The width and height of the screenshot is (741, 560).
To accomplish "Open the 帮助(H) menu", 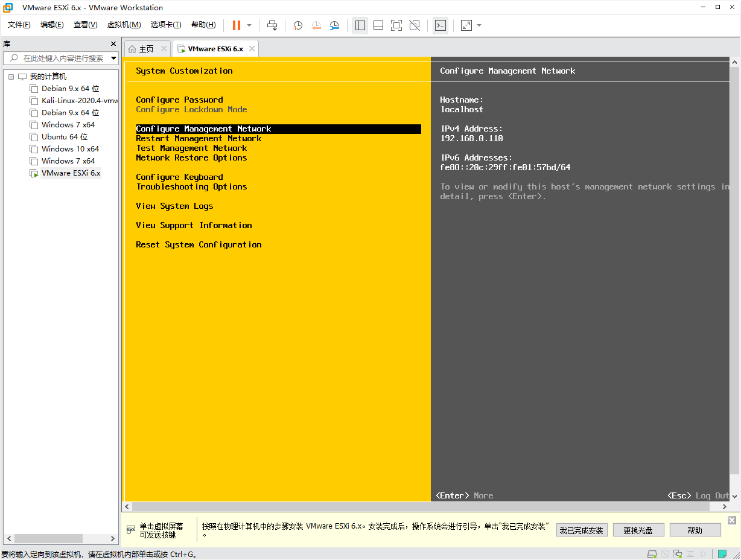I will click(203, 25).
